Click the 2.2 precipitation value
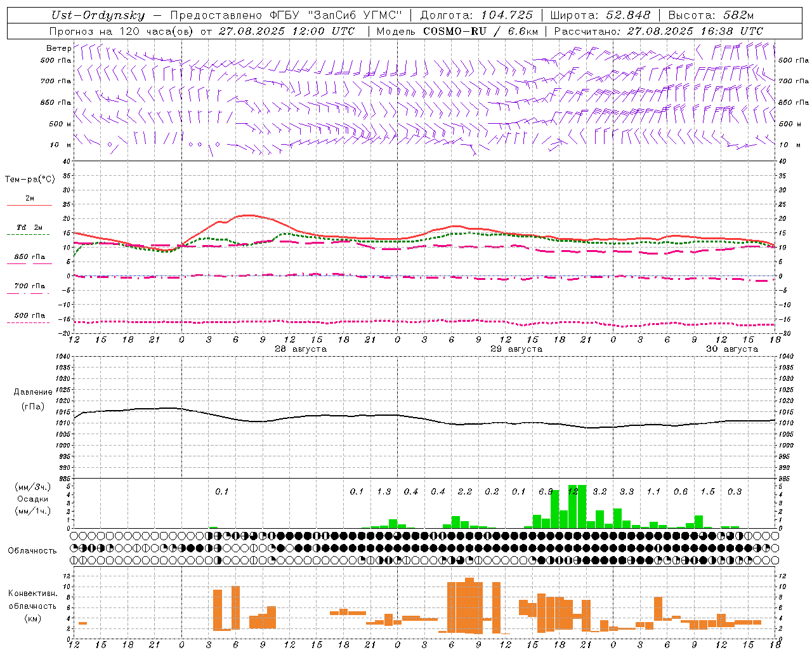Screen dimensions: 812x650 [465, 492]
